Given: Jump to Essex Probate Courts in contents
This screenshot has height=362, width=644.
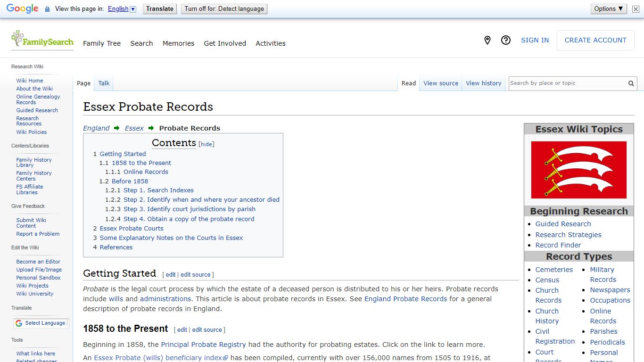Looking at the screenshot, I should pyautogui.click(x=132, y=229).
